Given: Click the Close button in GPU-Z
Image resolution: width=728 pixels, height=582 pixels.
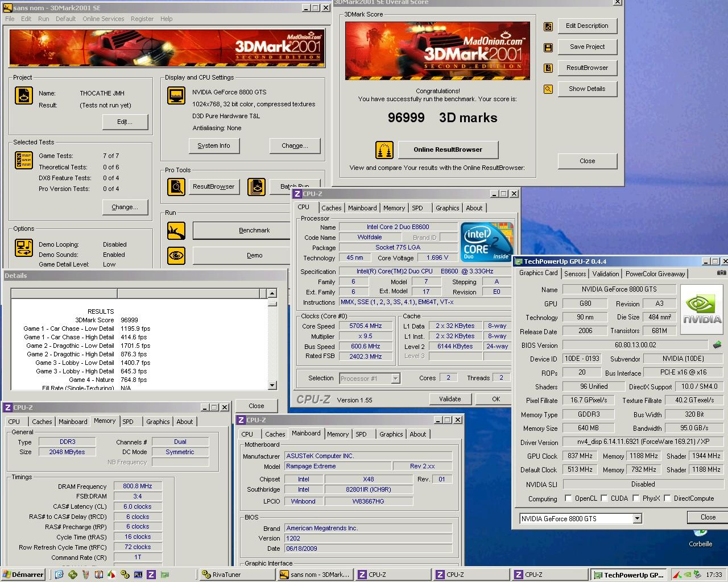Looking at the screenshot, I should pyautogui.click(x=708, y=517).
